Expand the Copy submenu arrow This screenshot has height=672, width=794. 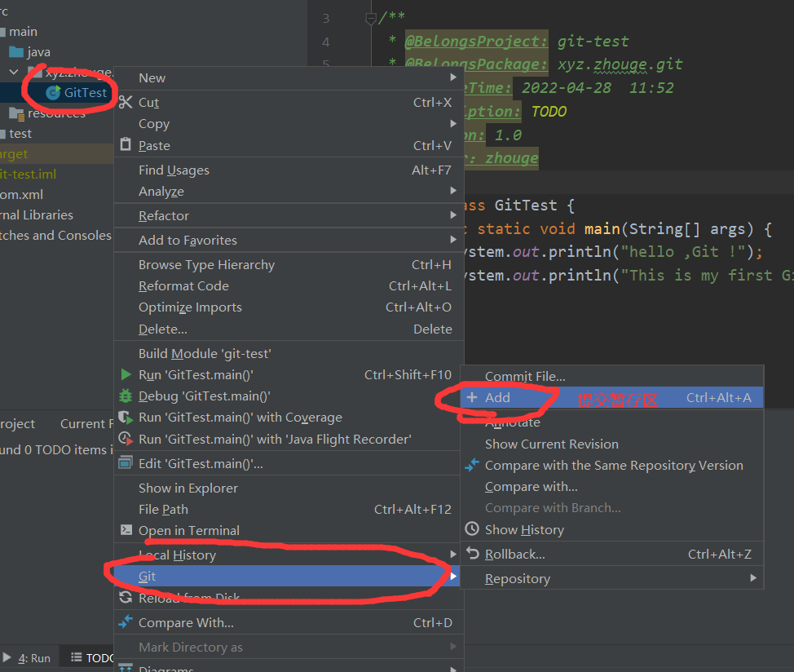coord(453,124)
